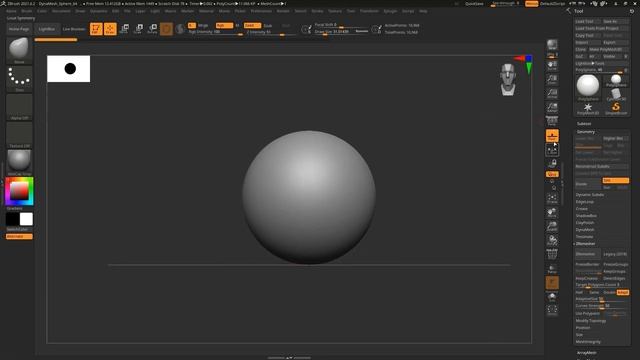Adjust the Target Polygons Count slider
This screenshot has width=640, height=360.
pos(602,285)
